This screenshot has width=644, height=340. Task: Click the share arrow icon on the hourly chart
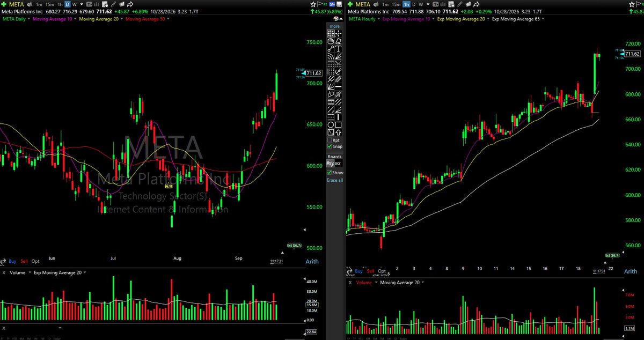pos(477,4)
